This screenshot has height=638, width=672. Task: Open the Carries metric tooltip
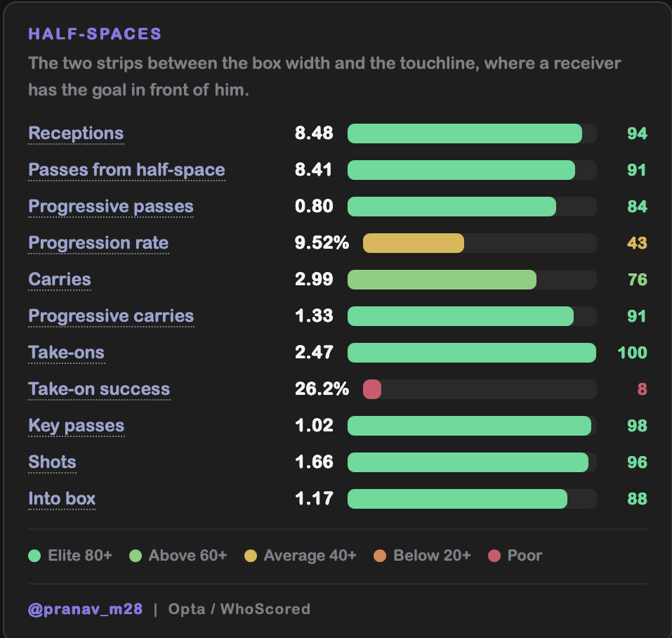(x=60, y=280)
